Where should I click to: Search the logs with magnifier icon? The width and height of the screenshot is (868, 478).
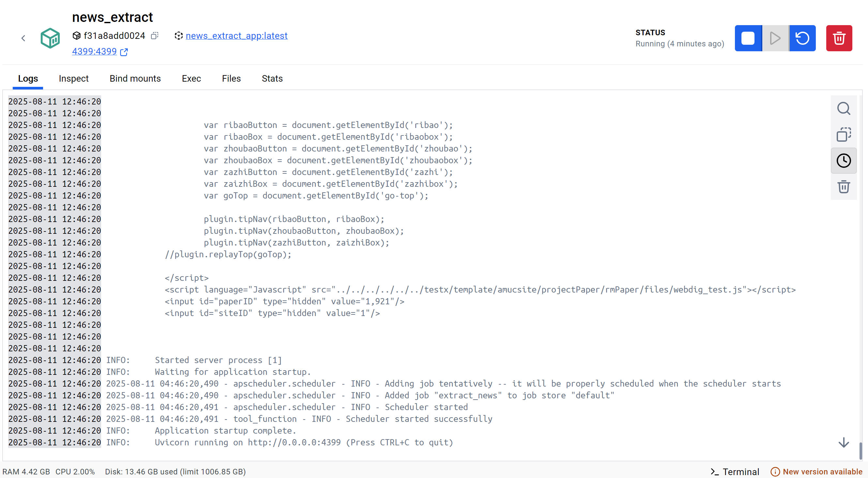click(844, 109)
